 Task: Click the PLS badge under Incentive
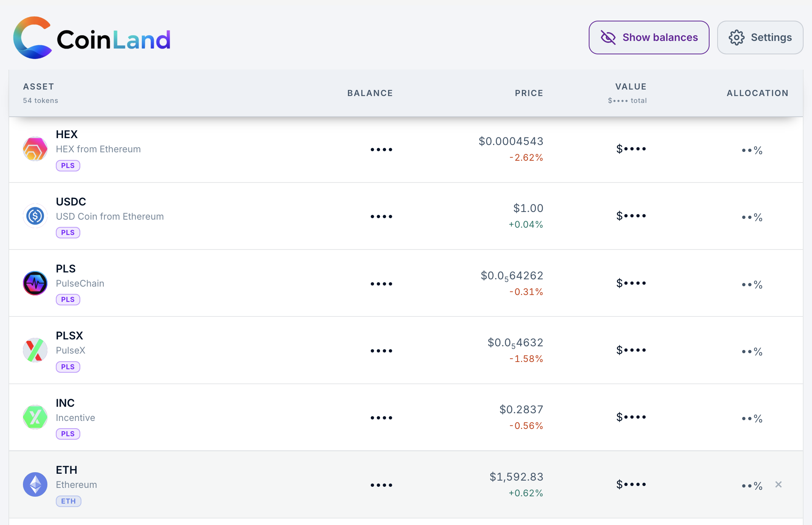[x=68, y=434]
